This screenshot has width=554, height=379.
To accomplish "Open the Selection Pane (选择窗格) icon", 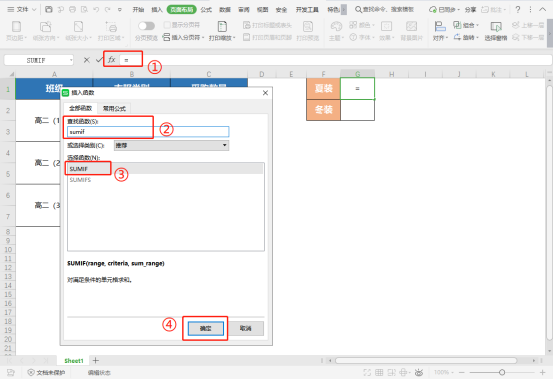I will [x=496, y=30].
